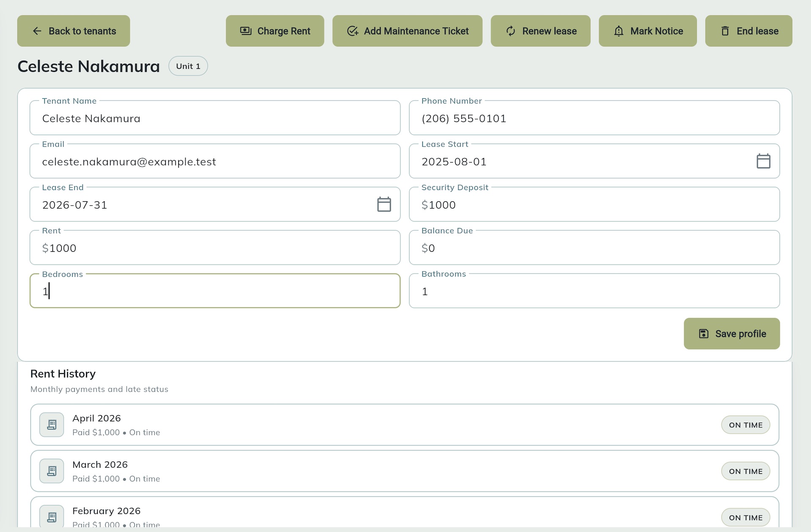The image size is (811, 532).
Task: Click 'Monthly payments and late status' subtitle
Action: (x=99, y=389)
